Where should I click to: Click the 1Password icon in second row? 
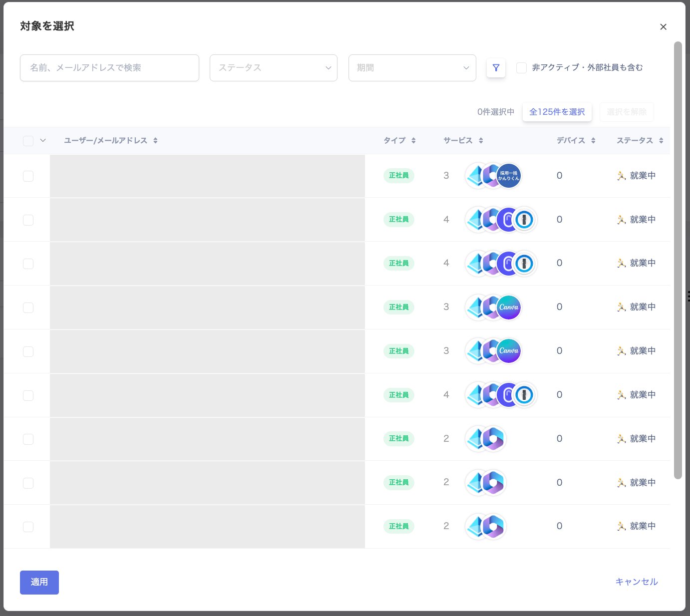[x=524, y=220]
